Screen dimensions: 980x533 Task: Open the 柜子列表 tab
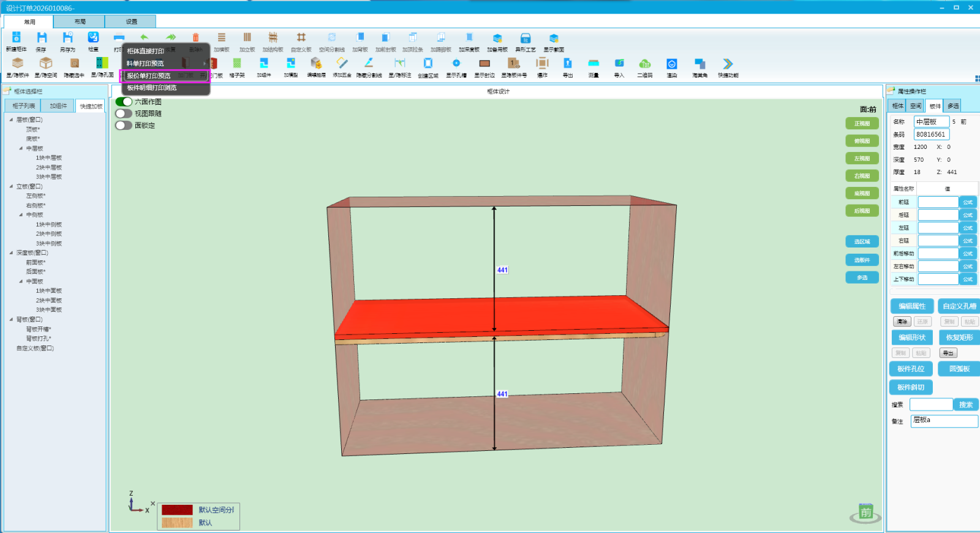point(24,106)
